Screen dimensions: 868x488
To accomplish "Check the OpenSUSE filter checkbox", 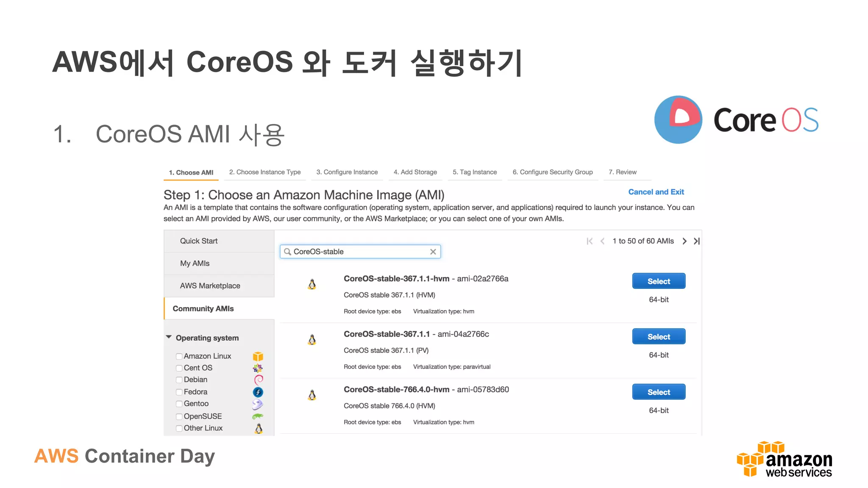I will coord(179,417).
